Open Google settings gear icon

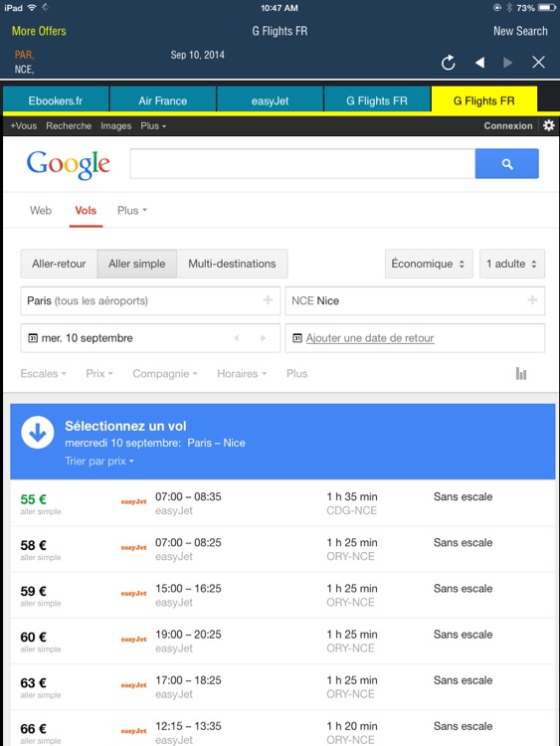pos(549,125)
